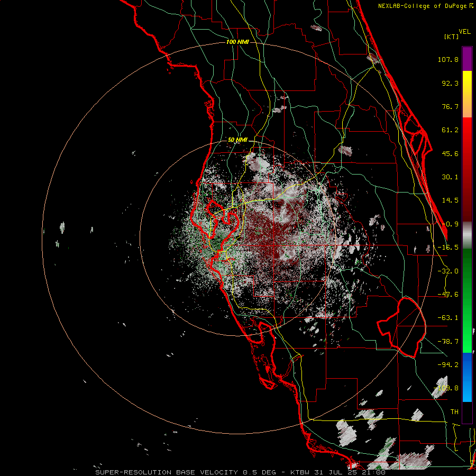Click the 30.1 legend value
The width and height of the screenshot is (476, 476).
(x=450, y=177)
